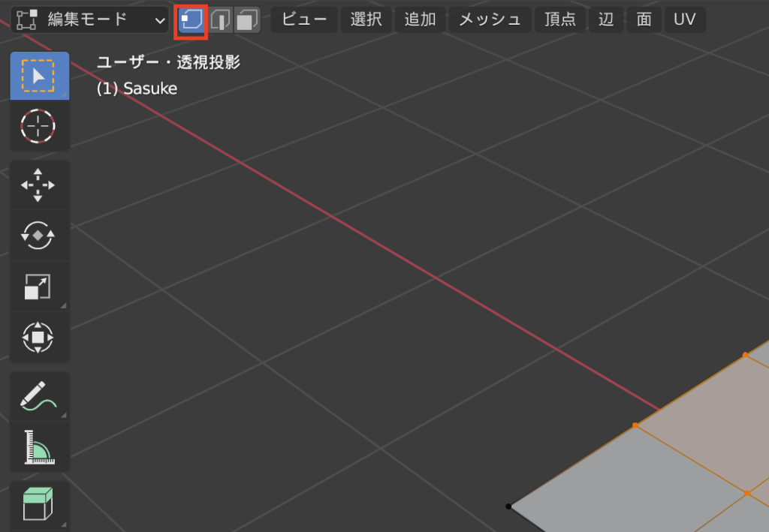Screen dimensions: 769x532
Task: Select the Scale tool
Action: pyautogui.click(x=39, y=287)
